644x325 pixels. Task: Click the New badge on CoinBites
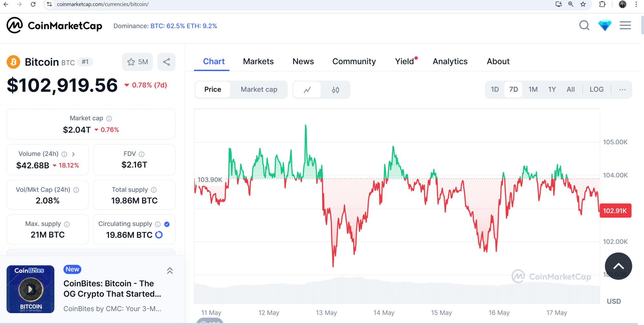[x=72, y=269]
